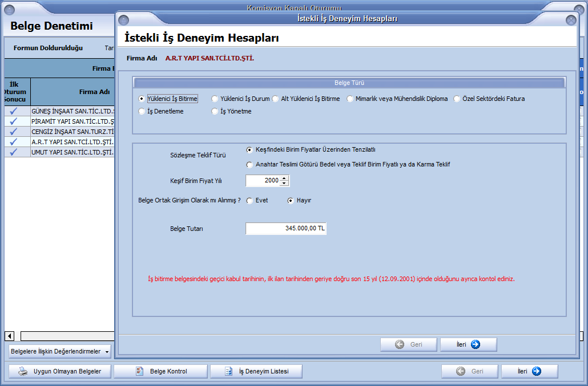Click the printer icon on Uygun Olmayan Belgeler

point(23,371)
